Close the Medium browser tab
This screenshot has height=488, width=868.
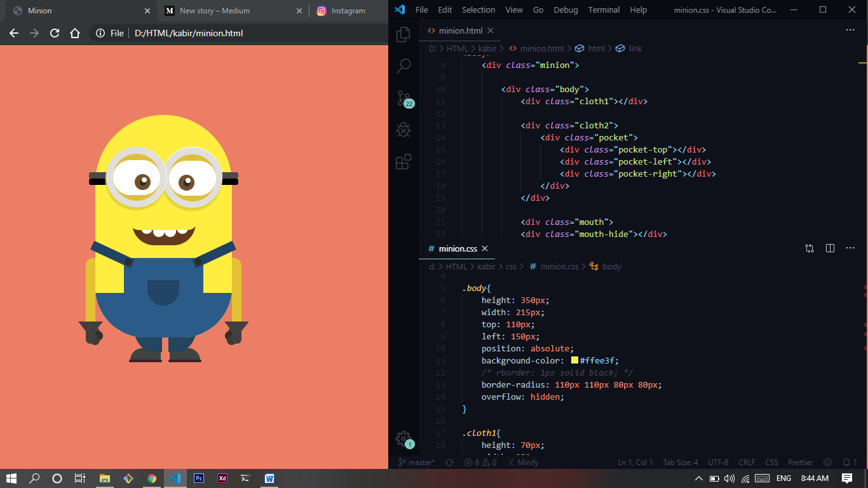299,11
